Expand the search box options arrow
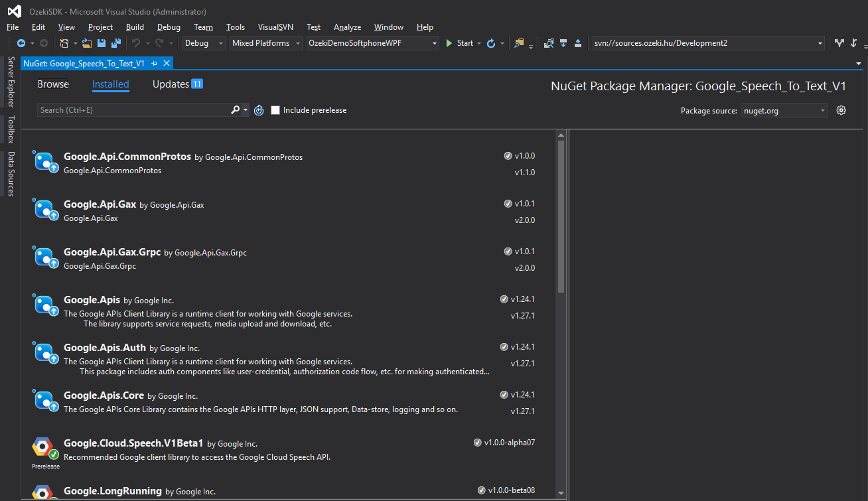Screen dimensions: 868x501 [x=246, y=110]
